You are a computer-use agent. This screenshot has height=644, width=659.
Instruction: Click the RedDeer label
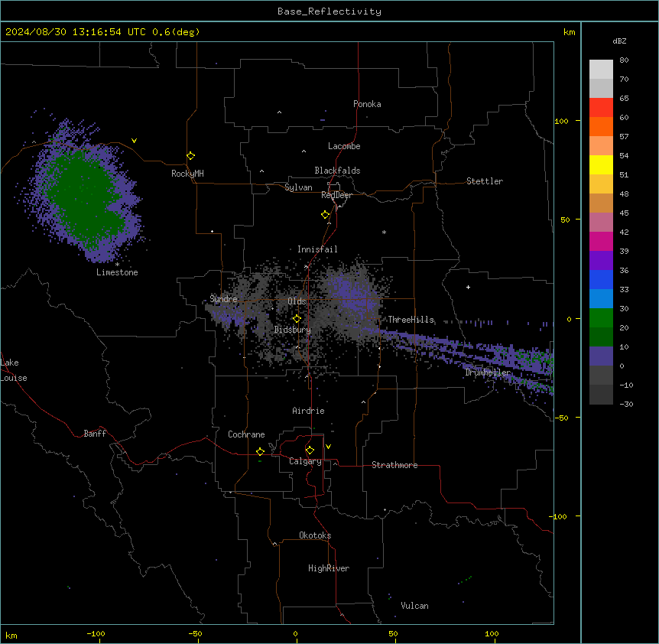click(336, 195)
